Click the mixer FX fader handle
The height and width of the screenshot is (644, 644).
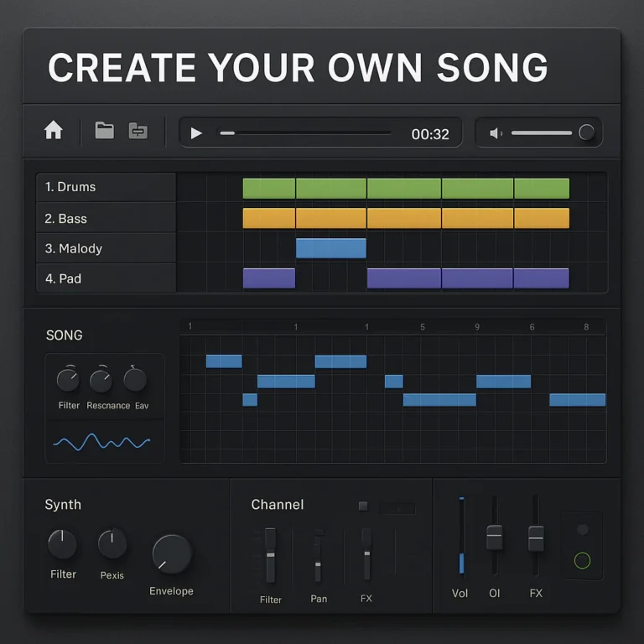pyautogui.click(x=536, y=538)
